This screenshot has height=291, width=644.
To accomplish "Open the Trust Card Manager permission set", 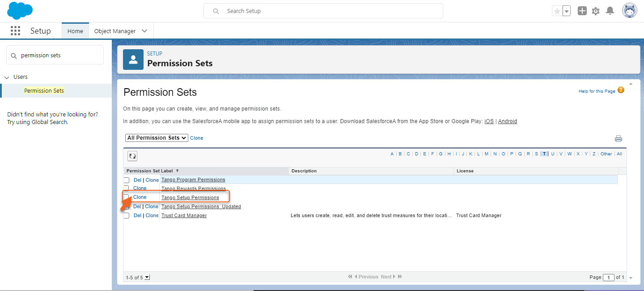I will pos(184,215).
